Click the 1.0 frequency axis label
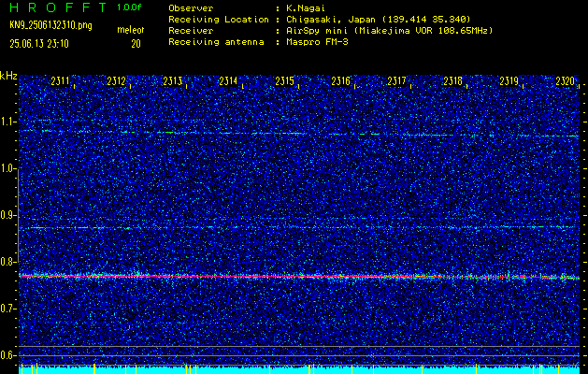Screen dimensions: 588x374 tap(7, 168)
